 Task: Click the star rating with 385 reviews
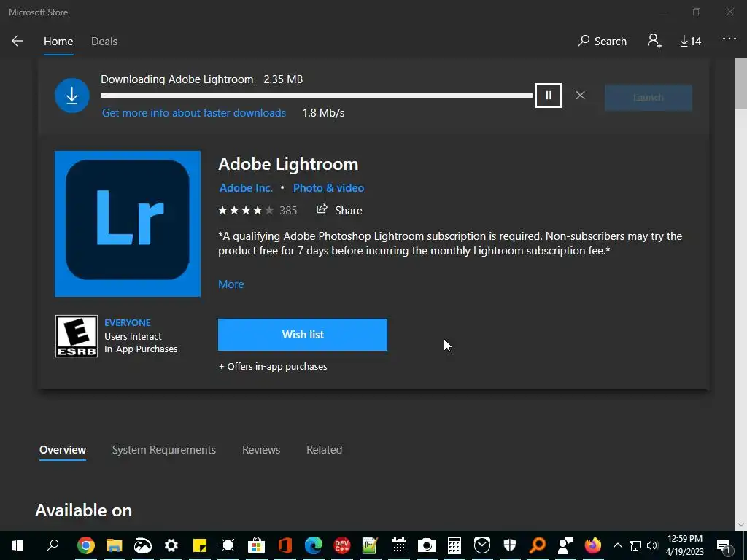[x=258, y=211]
